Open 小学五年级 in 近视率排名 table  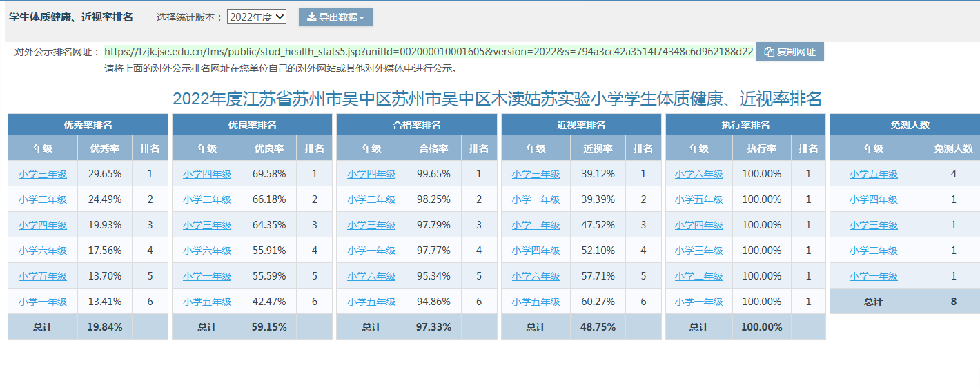click(536, 302)
